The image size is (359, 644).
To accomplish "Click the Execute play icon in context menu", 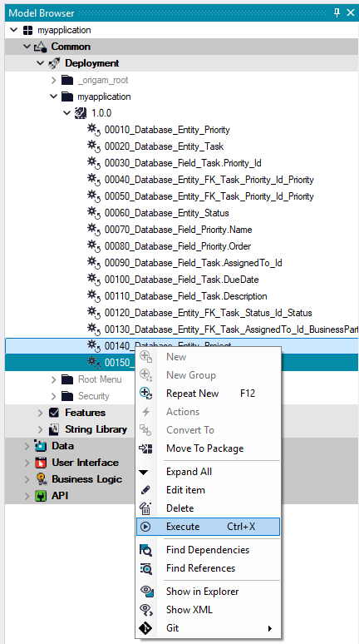I will tap(145, 527).
